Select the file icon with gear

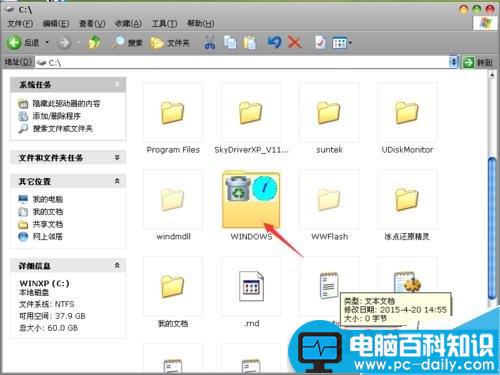[x=407, y=283]
